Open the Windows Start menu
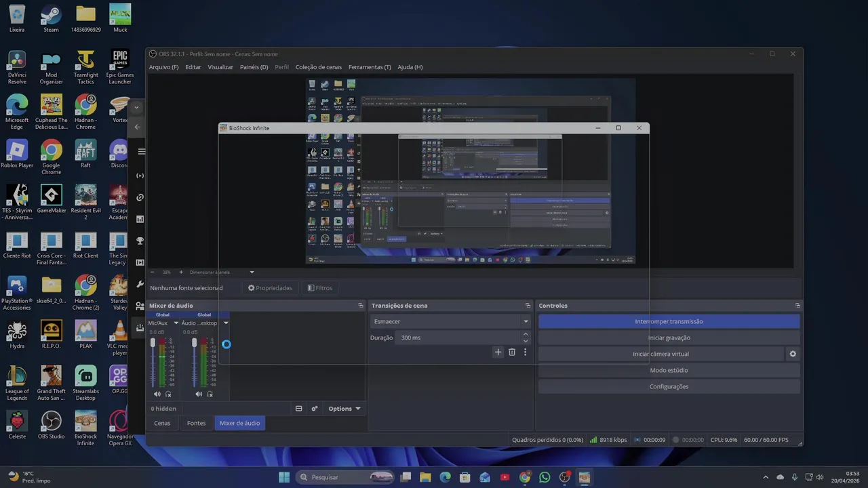868x488 pixels. (x=284, y=477)
